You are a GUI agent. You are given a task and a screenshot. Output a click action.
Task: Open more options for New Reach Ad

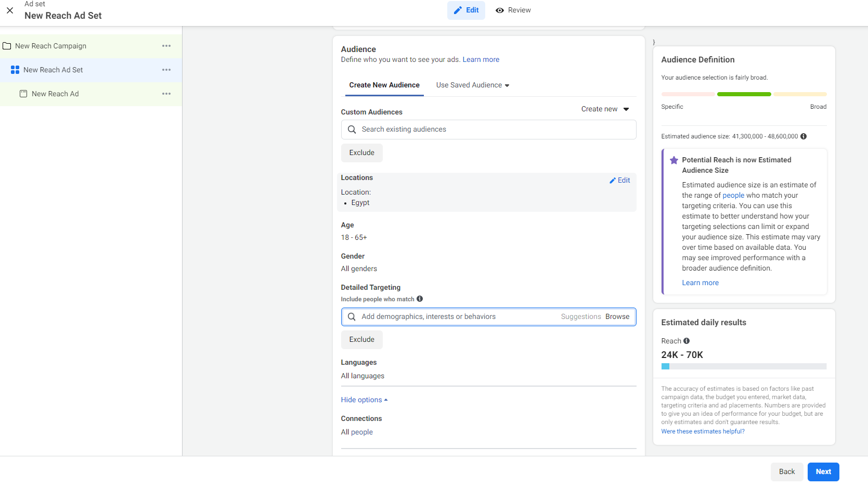click(166, 94)
